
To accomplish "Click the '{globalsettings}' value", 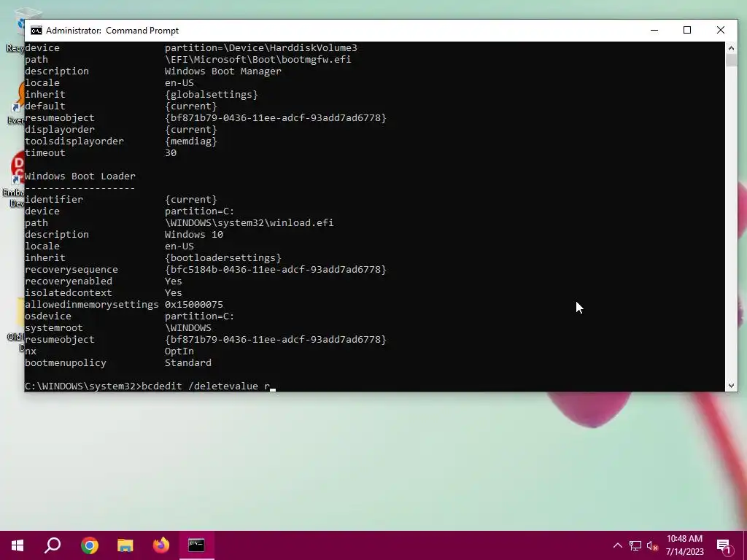I will coord(211,94).
